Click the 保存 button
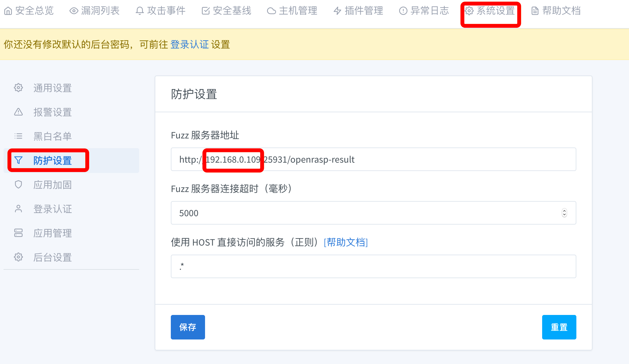The height and width of the screenshot is (364, 629). 188,327
